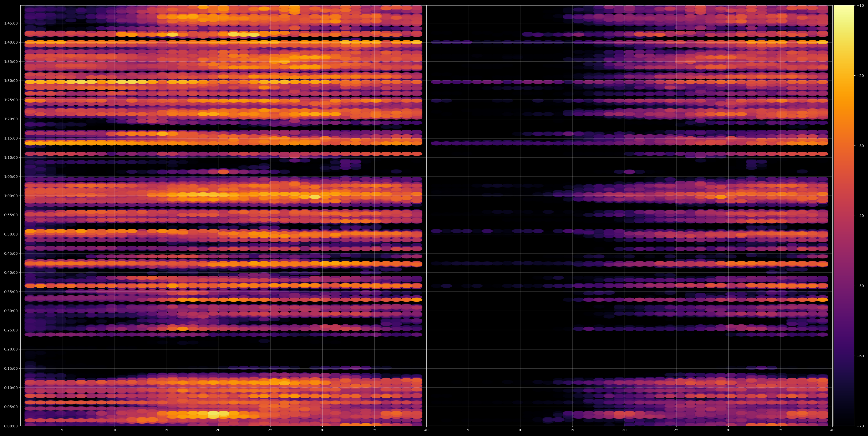Screen dimensions: 868x436
Task: Select the 1:00:00 time label
Action: [11, 196]
